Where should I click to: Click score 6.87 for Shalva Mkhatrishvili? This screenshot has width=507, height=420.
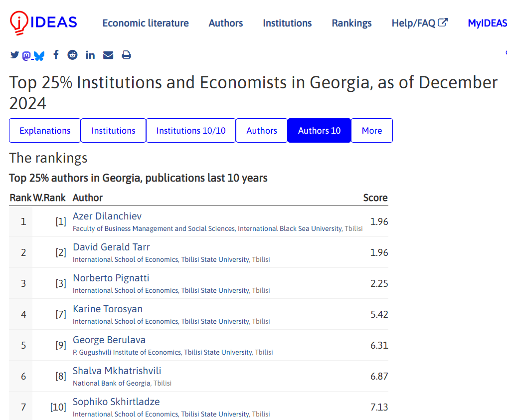tap(379, 376)
